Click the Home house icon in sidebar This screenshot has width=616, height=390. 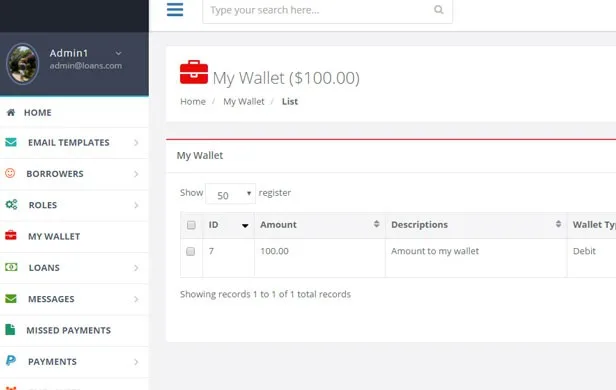[11, 112]
